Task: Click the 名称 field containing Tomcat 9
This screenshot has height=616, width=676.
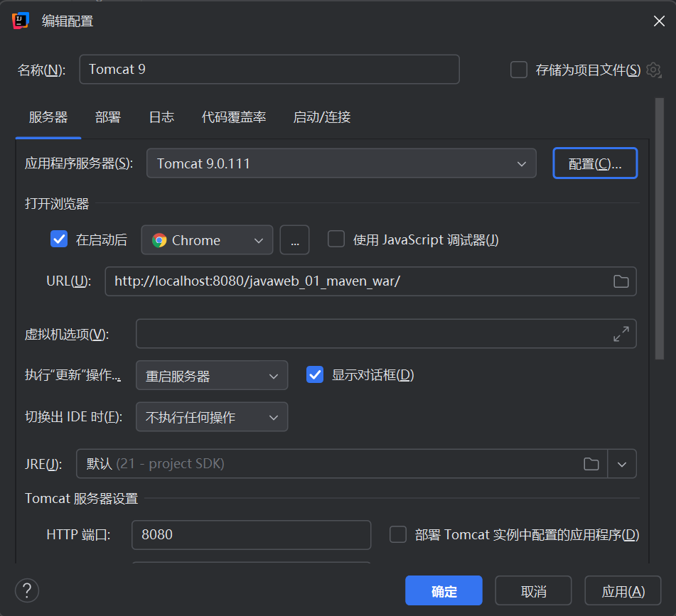Action: tap(269, 70)
